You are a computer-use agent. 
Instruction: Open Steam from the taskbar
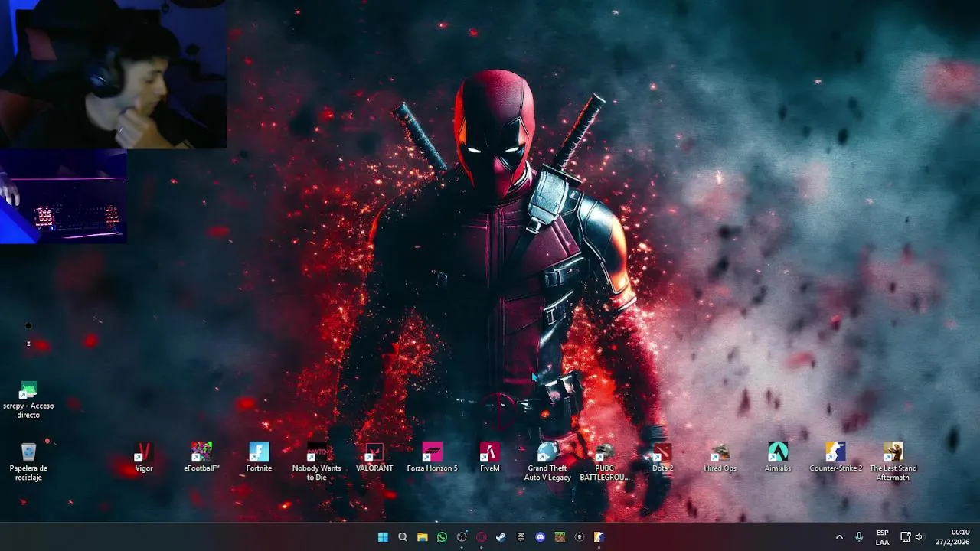click(501, 537)
